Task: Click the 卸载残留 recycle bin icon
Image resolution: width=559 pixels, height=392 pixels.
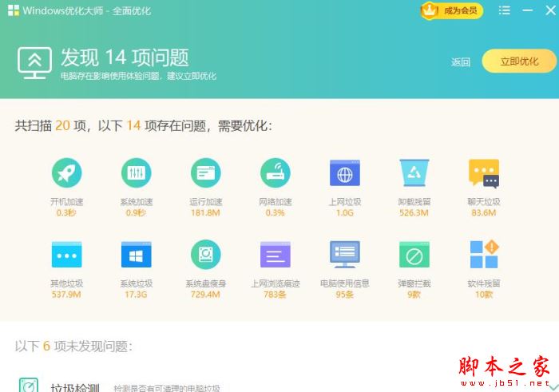Action: [x=414, y=172]
